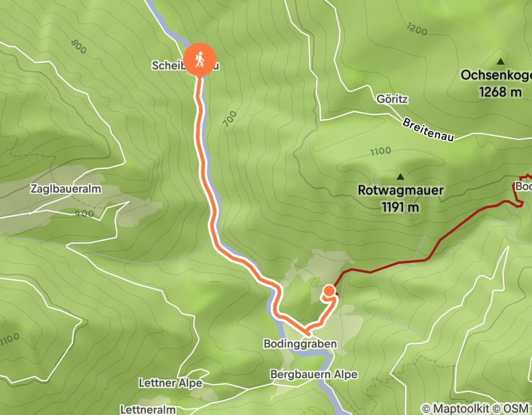Click the Rotwagmauer 1191 m label
The width and height of the screenshot is (532, 415).
[400, 199]
